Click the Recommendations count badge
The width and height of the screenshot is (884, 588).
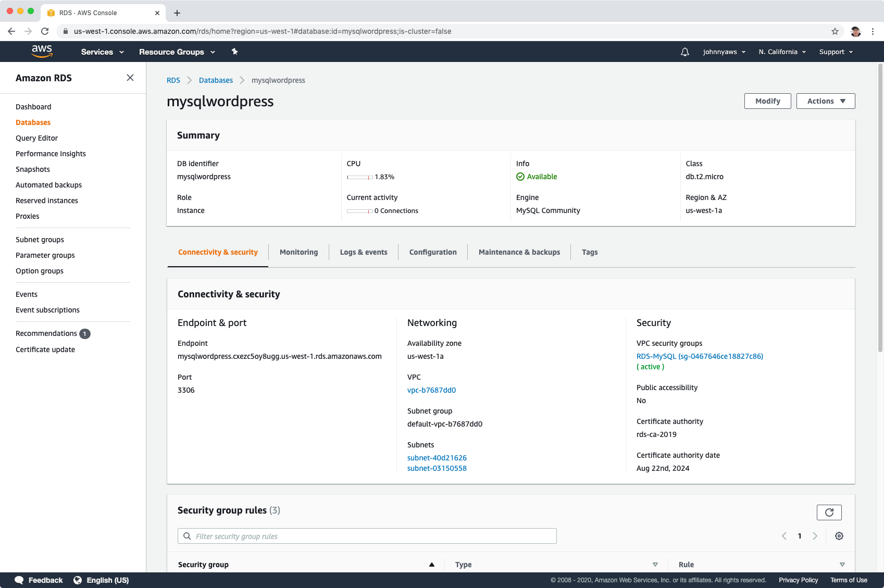(x=85, y=334)
